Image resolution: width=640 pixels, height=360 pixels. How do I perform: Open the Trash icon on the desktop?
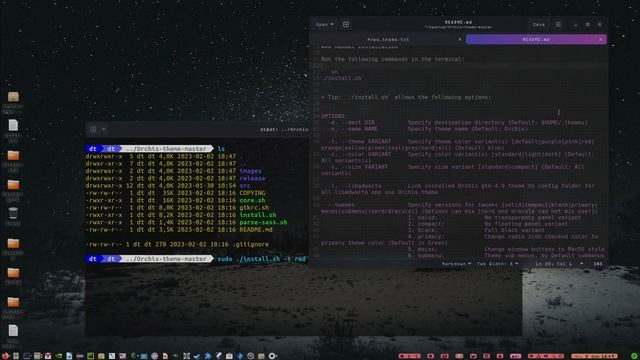pyautogui.click(x=13, y=213)
